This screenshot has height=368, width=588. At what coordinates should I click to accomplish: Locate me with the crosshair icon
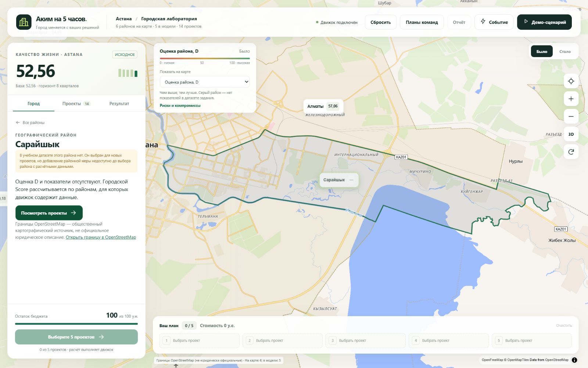(x=571, y=81)
